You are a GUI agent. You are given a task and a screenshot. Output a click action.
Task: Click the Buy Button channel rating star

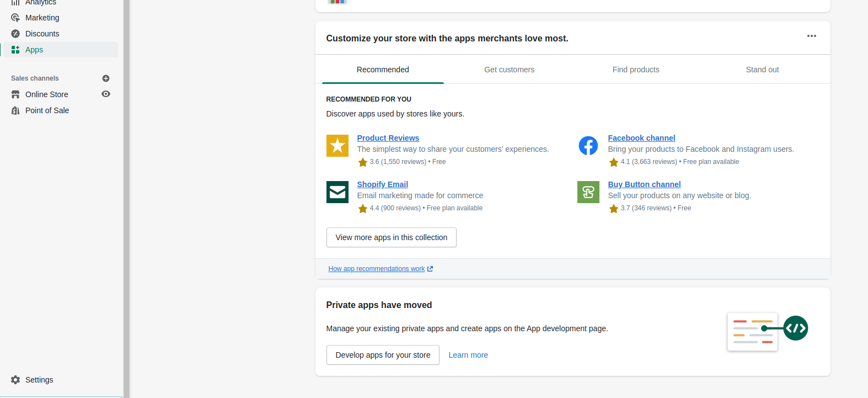click(613, 209)
